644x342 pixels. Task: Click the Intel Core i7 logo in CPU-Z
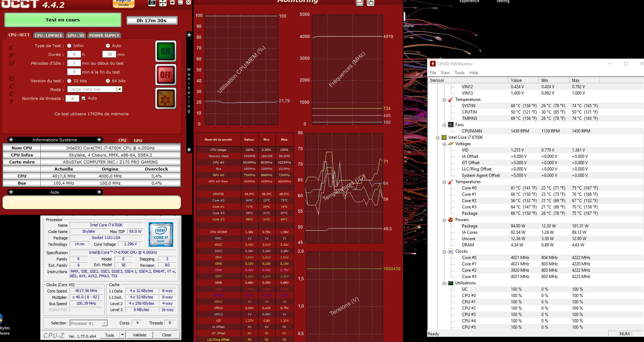click(x=161, y=234)
